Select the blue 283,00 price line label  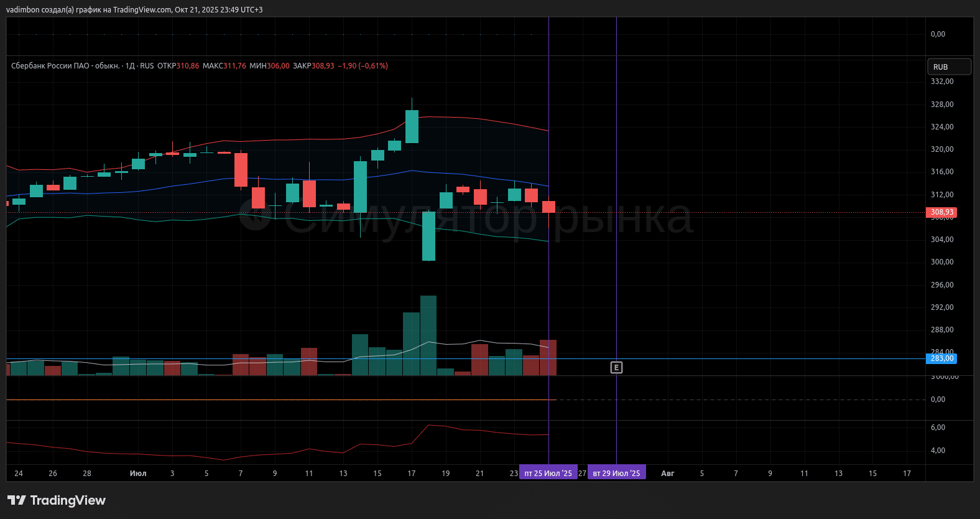click(x=942, y=358)
